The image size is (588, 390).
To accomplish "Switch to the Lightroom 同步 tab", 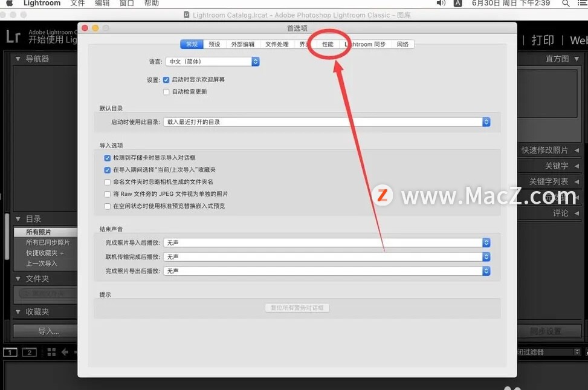I will click(x=365, y=44).
